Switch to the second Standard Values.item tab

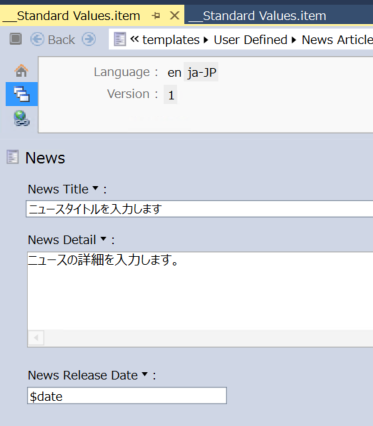click(x=258, y=16)
